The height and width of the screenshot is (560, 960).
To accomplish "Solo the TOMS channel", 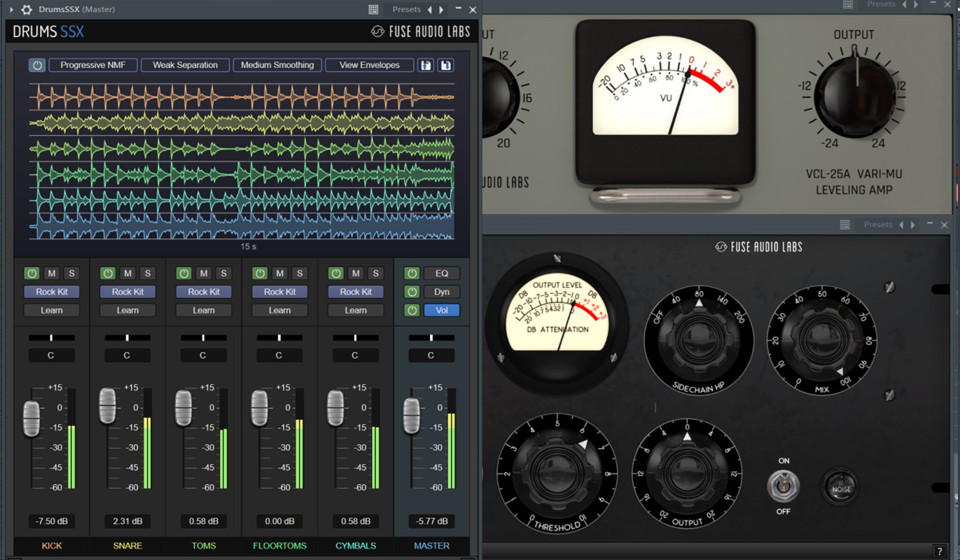I will [x=223, y=274].
